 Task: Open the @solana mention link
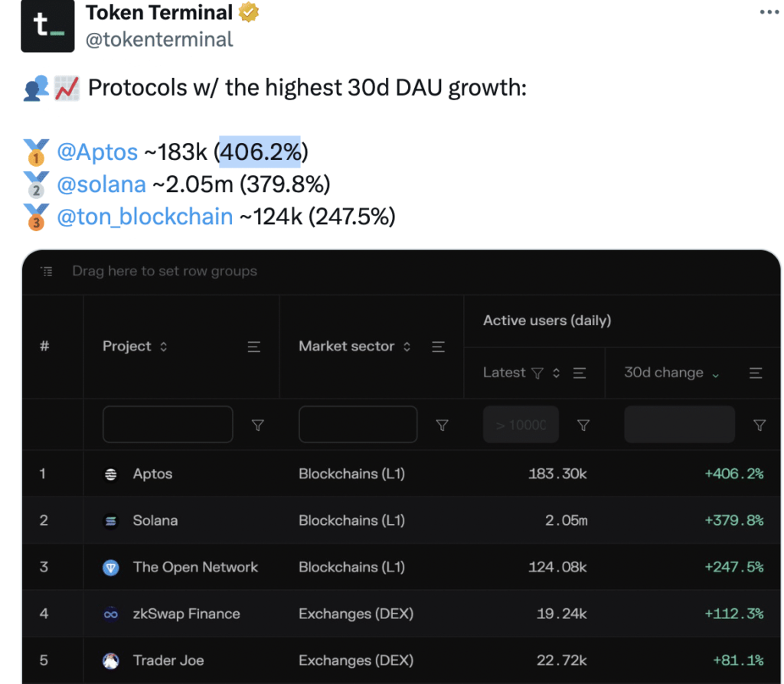(x=101, y=184)
